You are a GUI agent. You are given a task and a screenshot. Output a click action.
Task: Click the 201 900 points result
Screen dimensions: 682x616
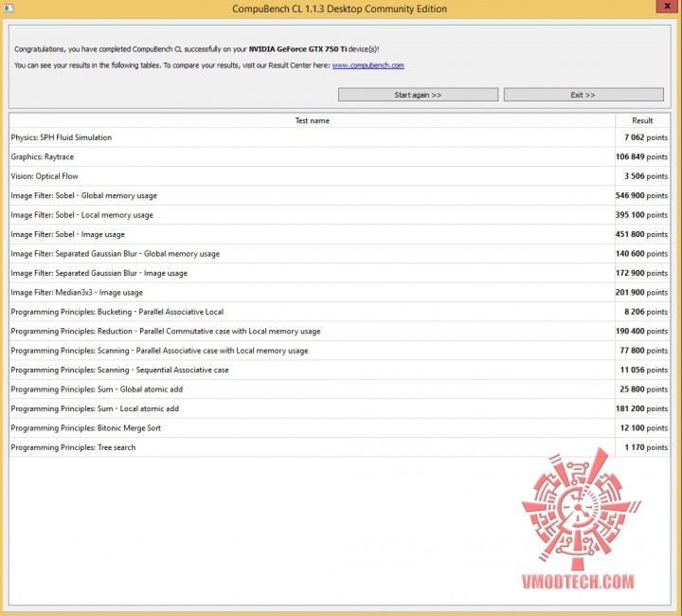coord(641,292)
